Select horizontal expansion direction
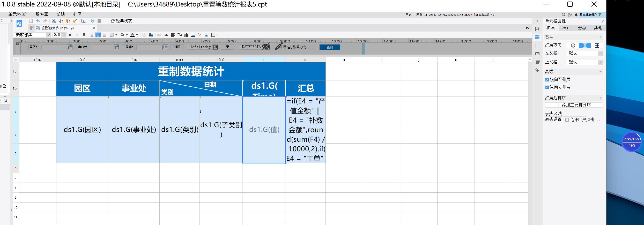 coord(597,46)
